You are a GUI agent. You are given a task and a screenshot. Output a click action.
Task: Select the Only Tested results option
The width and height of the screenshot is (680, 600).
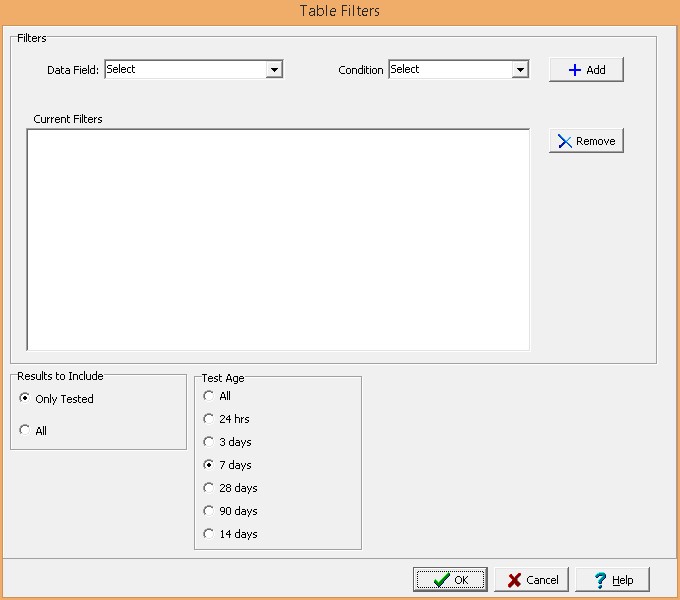(25, 399)
